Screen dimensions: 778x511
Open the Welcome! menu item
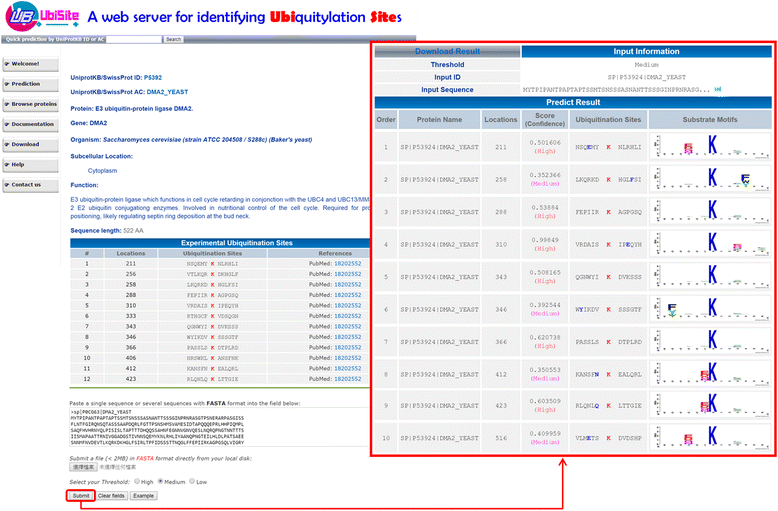tap(30, 64)
